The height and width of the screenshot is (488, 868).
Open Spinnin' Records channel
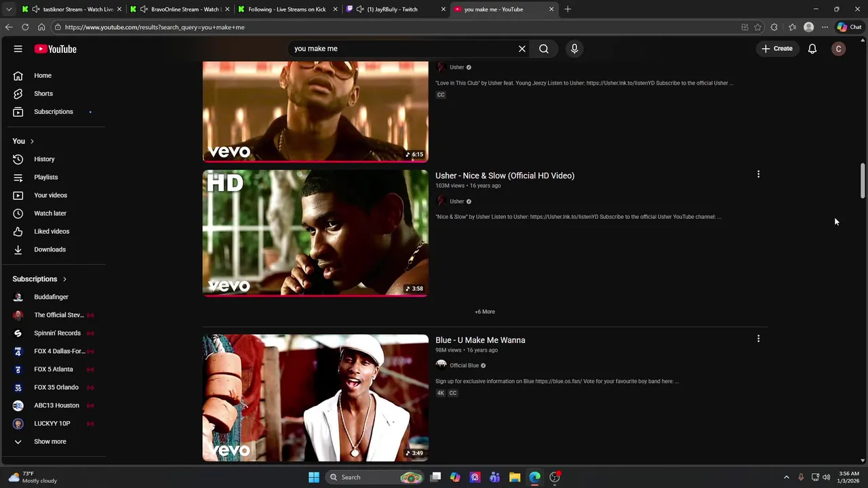pos(56,333)
